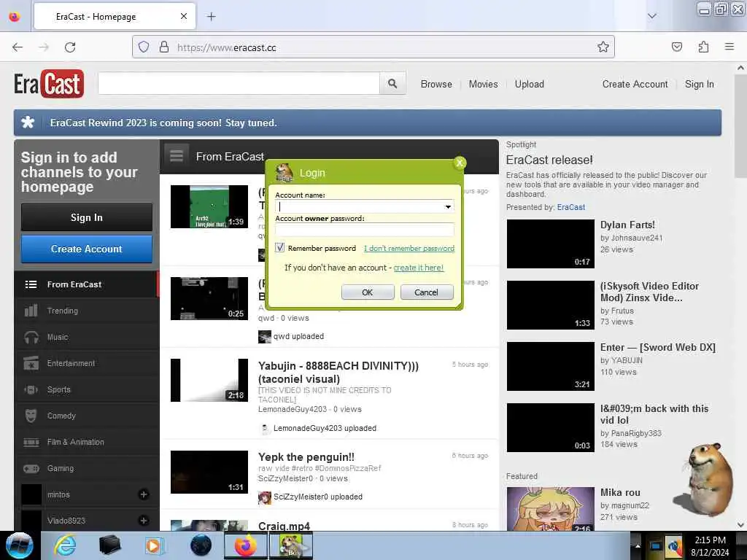Open Windows Media Player taskbar icon
This screenshot has height=560, width=747.
(x=154, y=545)
